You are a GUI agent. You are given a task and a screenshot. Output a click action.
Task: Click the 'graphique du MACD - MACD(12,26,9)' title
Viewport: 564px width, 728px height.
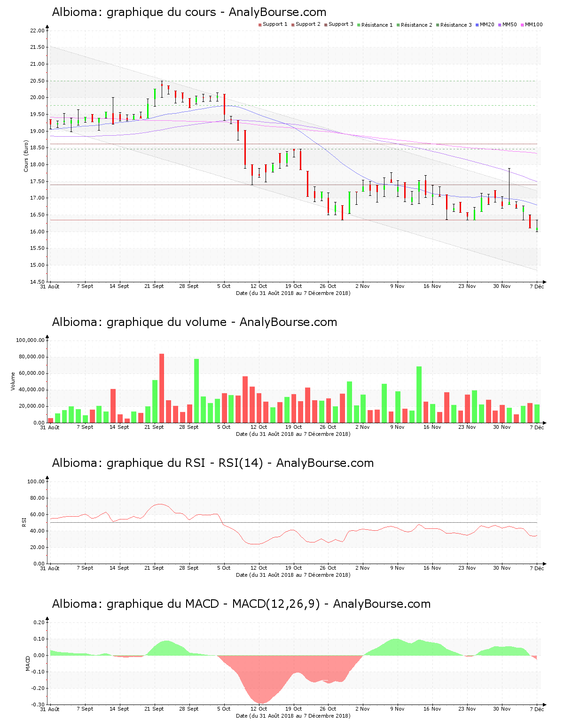tap(213, 604)
